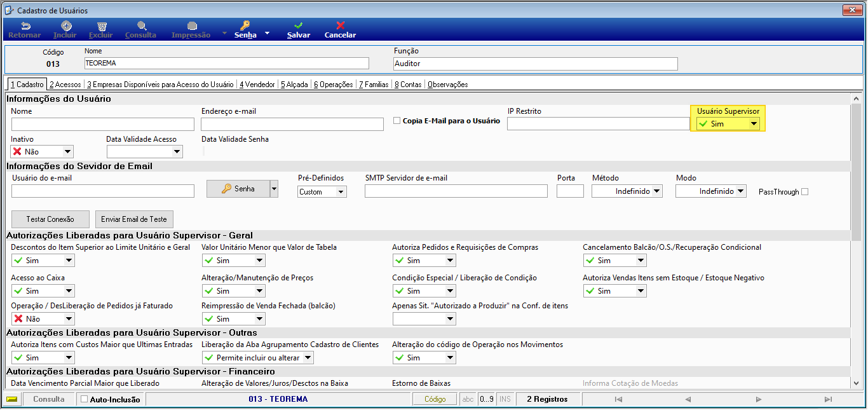Go to last record navigation arrow

click(x=828, y=399)
